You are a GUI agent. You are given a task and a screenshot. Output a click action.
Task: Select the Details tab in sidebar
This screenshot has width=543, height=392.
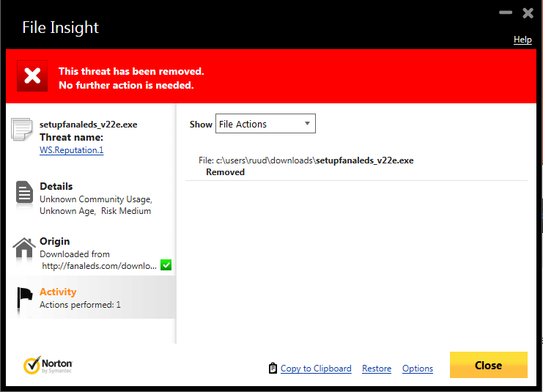pyautogui.click(x=91, y=199)
